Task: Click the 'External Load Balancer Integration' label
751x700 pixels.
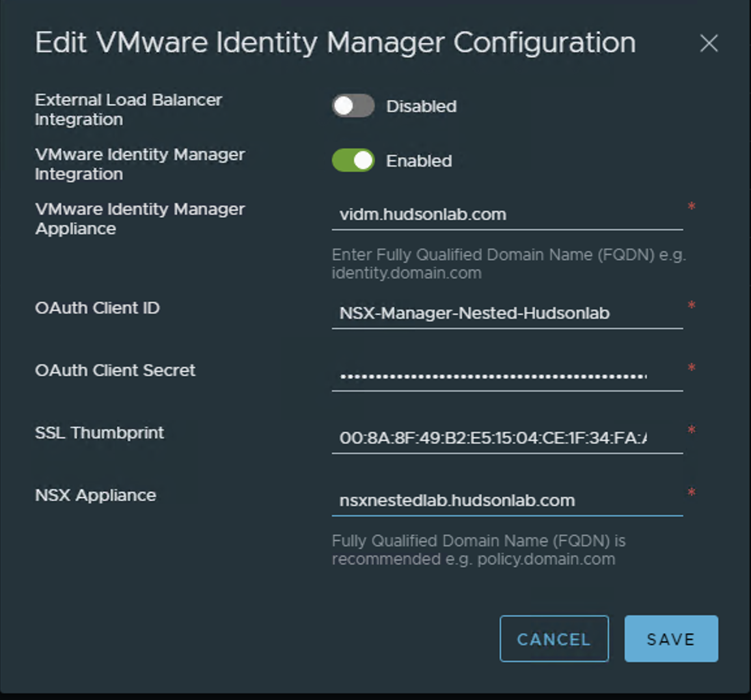Action: [x=128, y=110]
